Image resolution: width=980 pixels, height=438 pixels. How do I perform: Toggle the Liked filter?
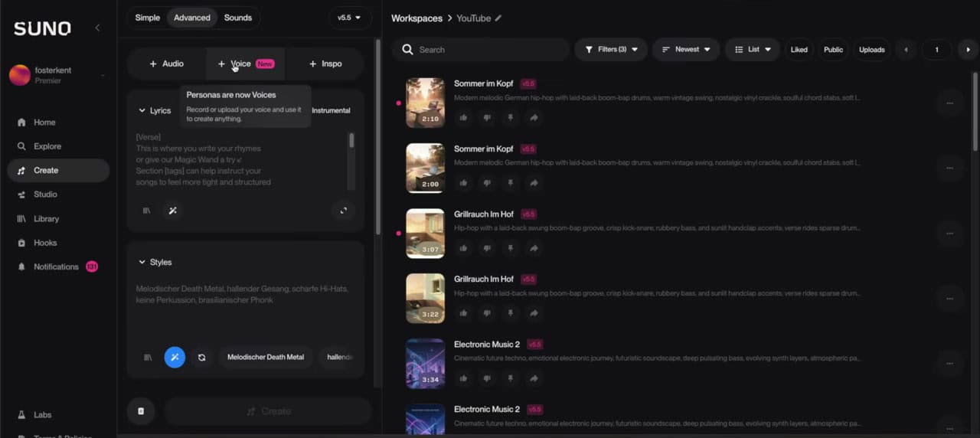(799, 50)
